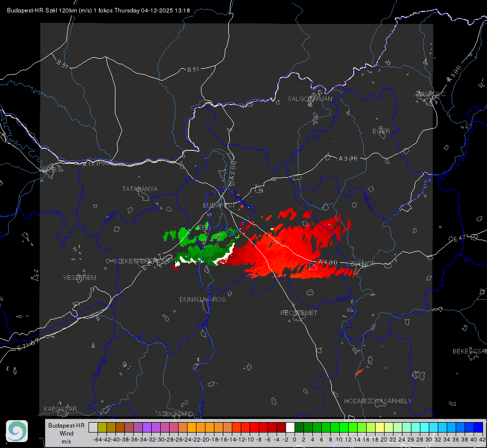This screenshot has height=448, width=487.
Task: Click the A 4 (H) road label
Action: (x=328, y=262)
